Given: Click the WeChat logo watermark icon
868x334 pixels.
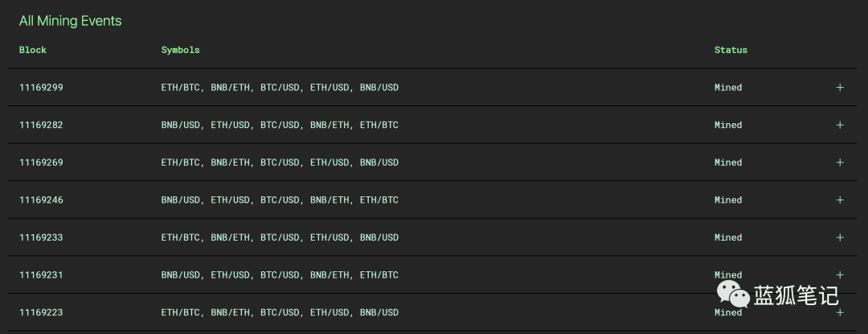Looking at the screenshot, I should pyautogui.click(x=733, y=294).
